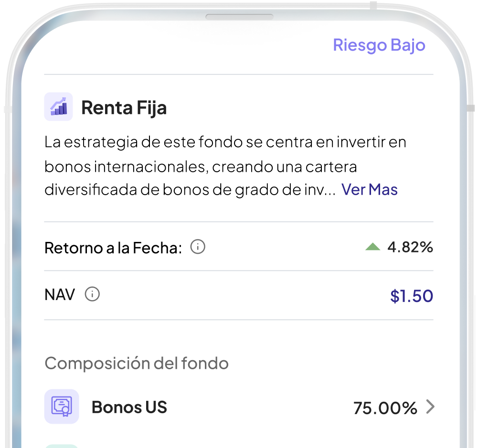Tap the 75.00% allocation value
The width and height of the screenshot is (478, 448).
coord(385,408)
